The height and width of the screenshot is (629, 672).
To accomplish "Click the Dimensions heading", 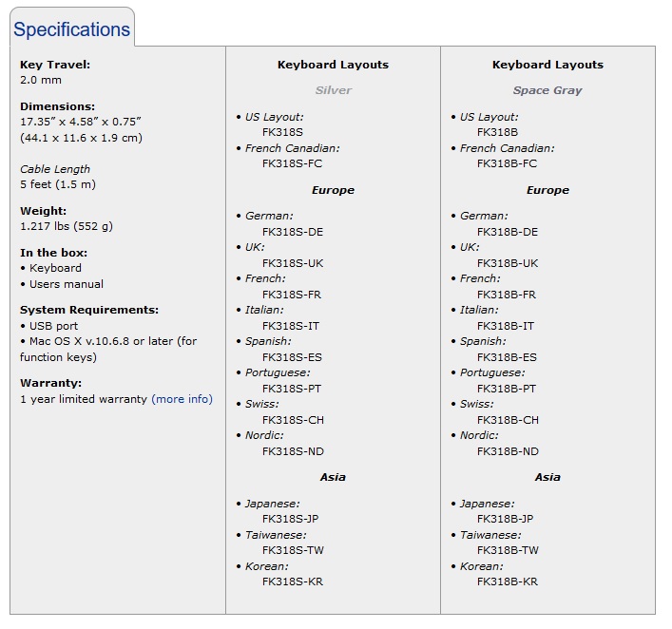I will 57,106.
